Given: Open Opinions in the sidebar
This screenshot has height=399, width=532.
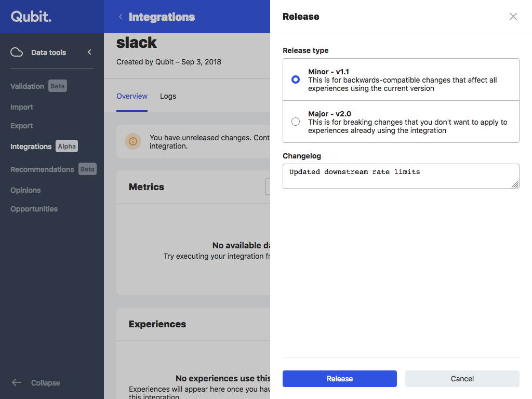Looking at the screenshot, I should pos(25,190).
